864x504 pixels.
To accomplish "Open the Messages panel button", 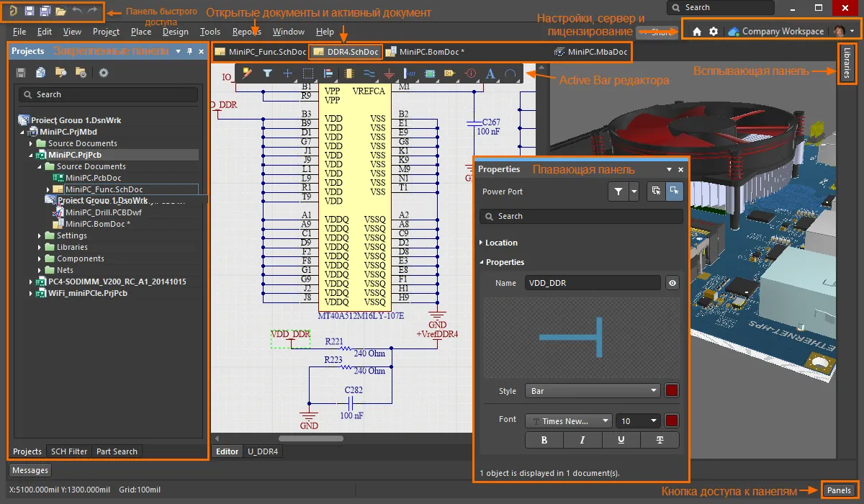I will [30, 470].
